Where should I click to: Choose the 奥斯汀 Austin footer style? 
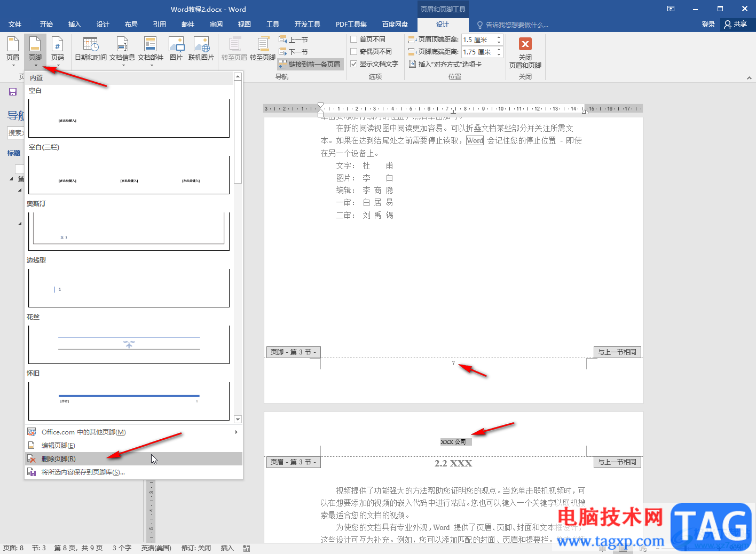tap(129, 232)
